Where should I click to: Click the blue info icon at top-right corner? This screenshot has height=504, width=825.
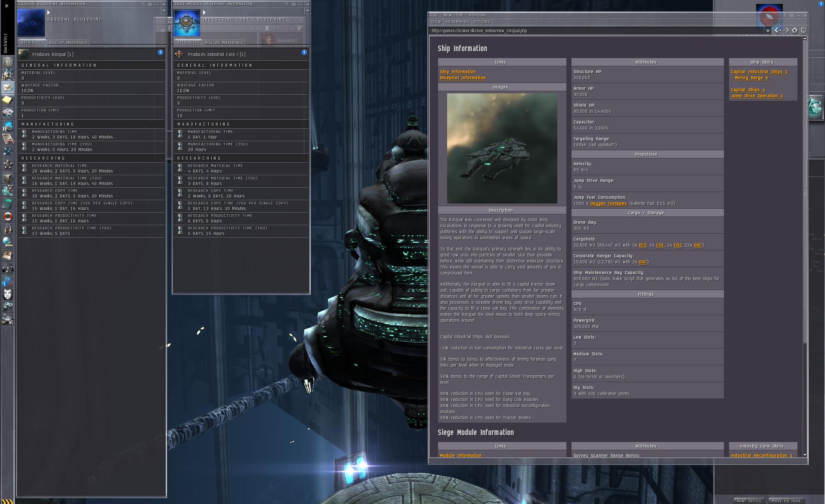[x=820, y=4]
